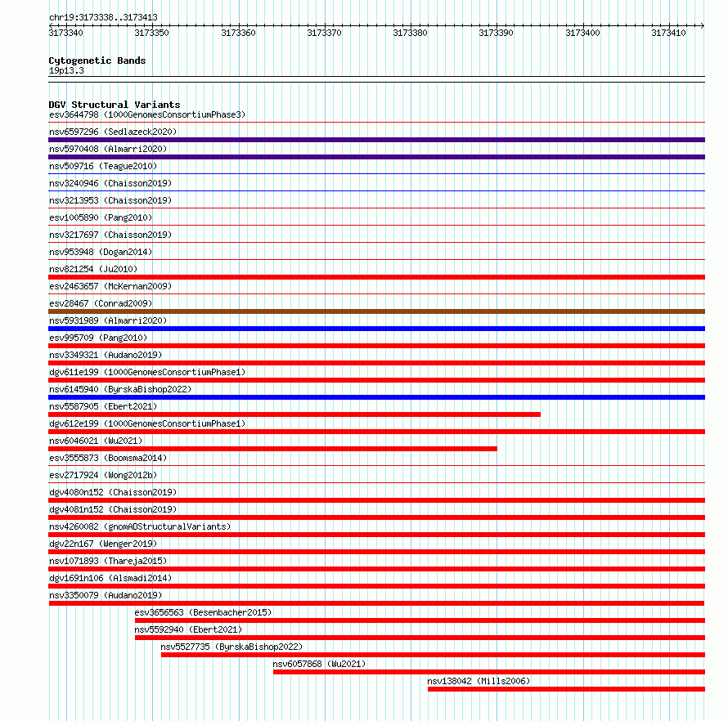Screen dimensions: 728x721
Task: Open esv3656563 (Besenbacher2015) variant
Action: 203,612
